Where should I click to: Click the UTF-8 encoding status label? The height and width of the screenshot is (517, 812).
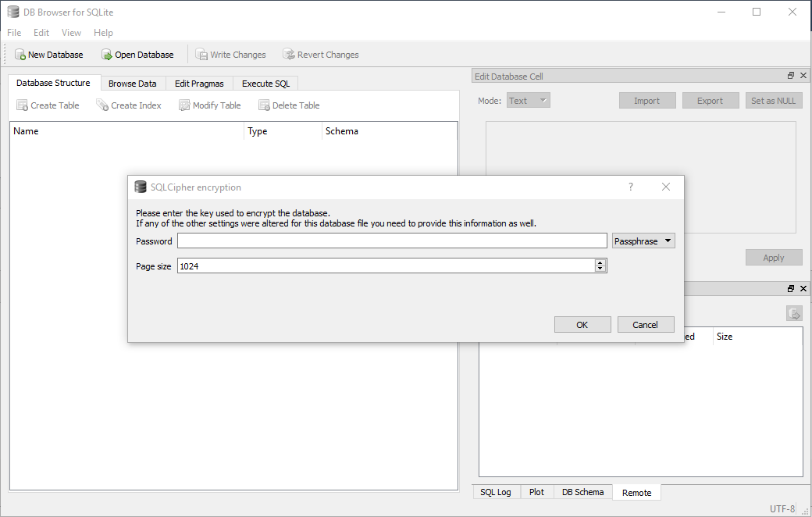pyautogui.click(x=782, y=508)
